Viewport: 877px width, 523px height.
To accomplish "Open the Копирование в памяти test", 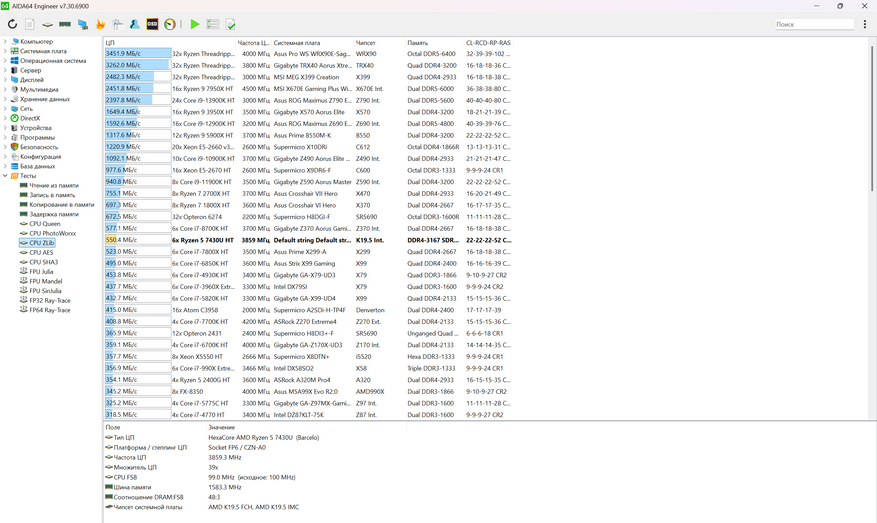I will click(x=62, y=204).
